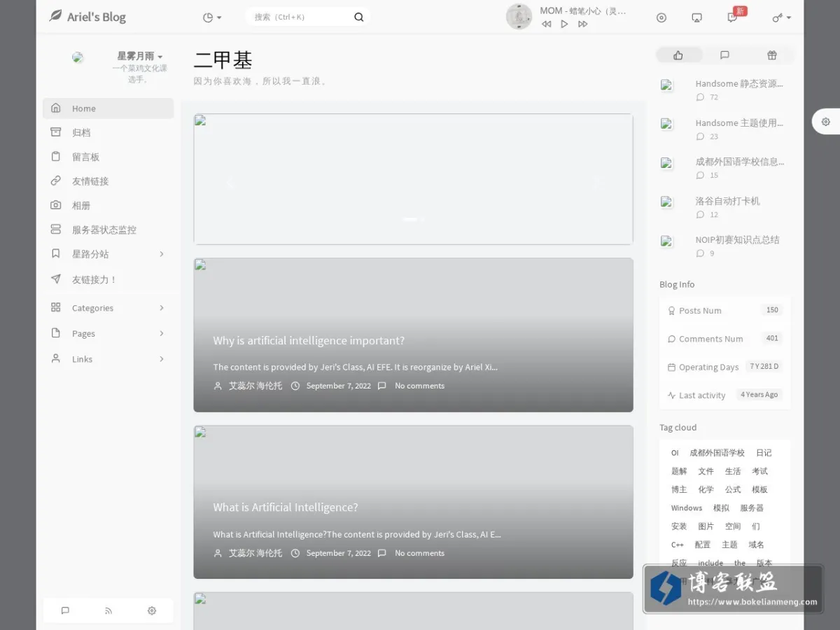This screenshot has height=630, width=840.
Task: Select the Windows tag
Action: (x=687, y=508)
